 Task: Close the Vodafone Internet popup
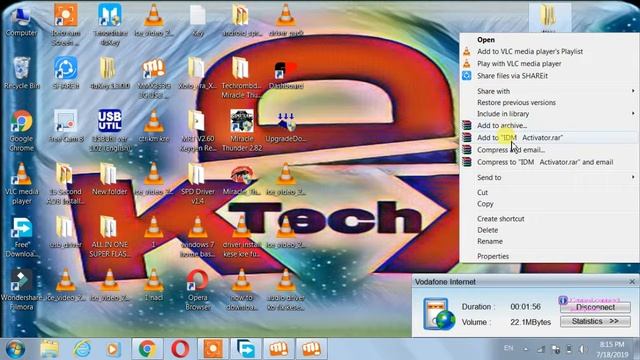tap(632, 282)
